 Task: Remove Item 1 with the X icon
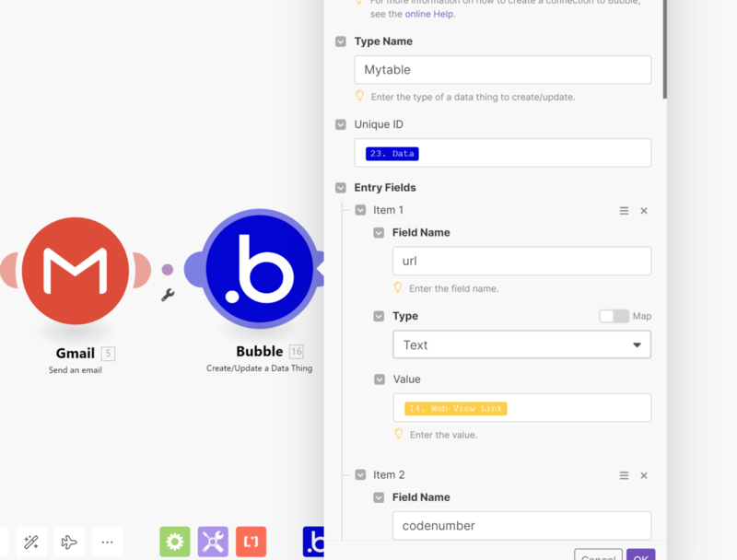tap(644, 211)
